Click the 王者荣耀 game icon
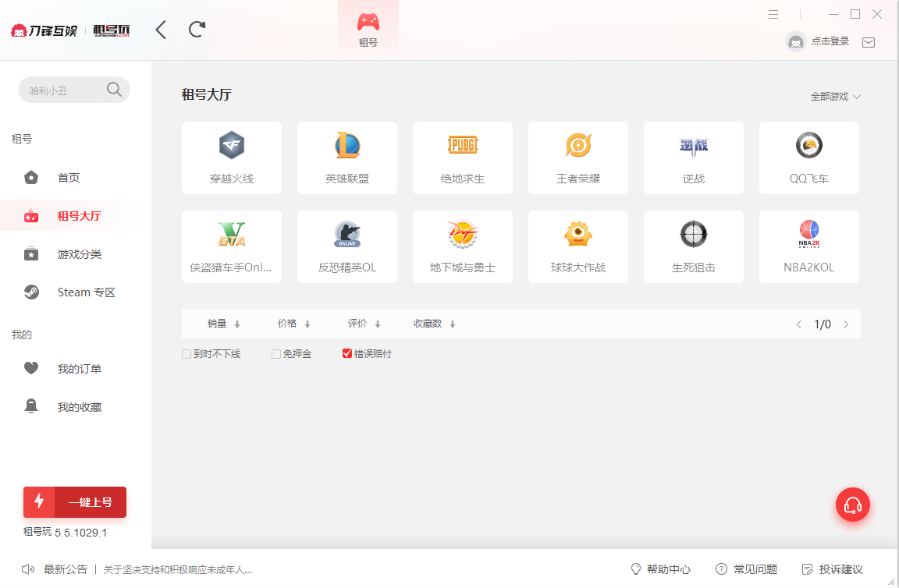The image size is (899, 588). pyautogui.click(x=577, y=158)
